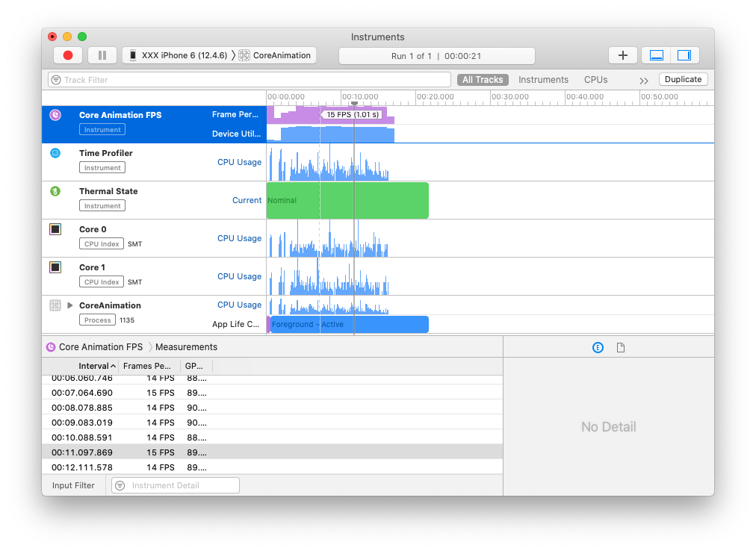Click the 00:20.000 ruler mark

point(435,96)
